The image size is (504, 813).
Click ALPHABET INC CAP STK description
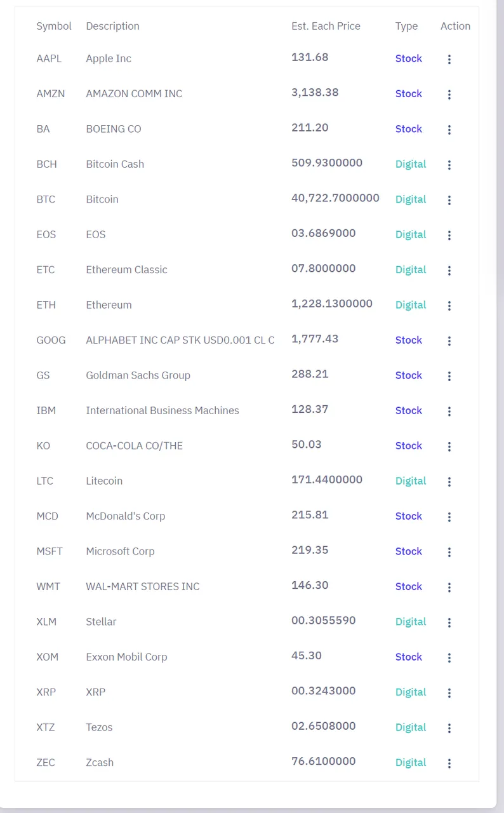(180, 340)
